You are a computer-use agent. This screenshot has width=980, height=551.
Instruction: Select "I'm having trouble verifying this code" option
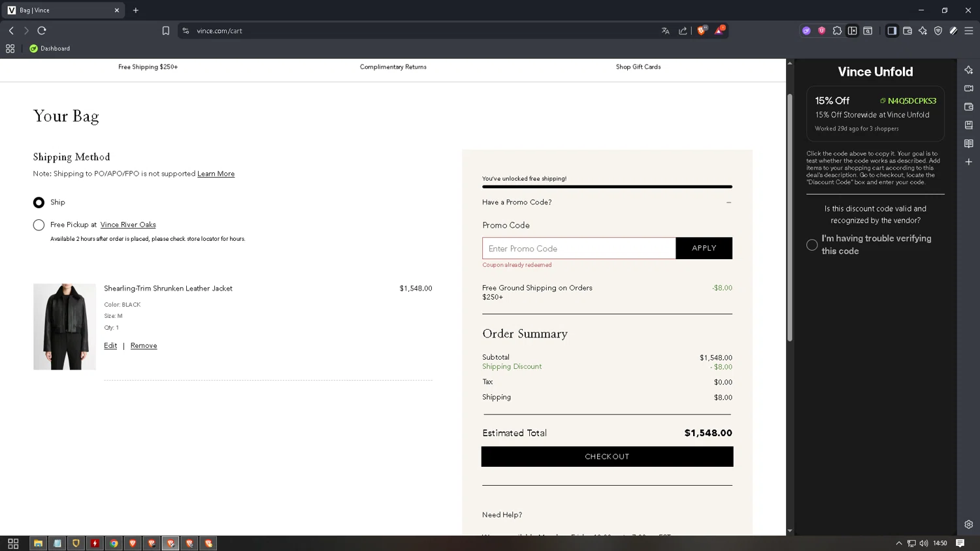pos(812,245)
